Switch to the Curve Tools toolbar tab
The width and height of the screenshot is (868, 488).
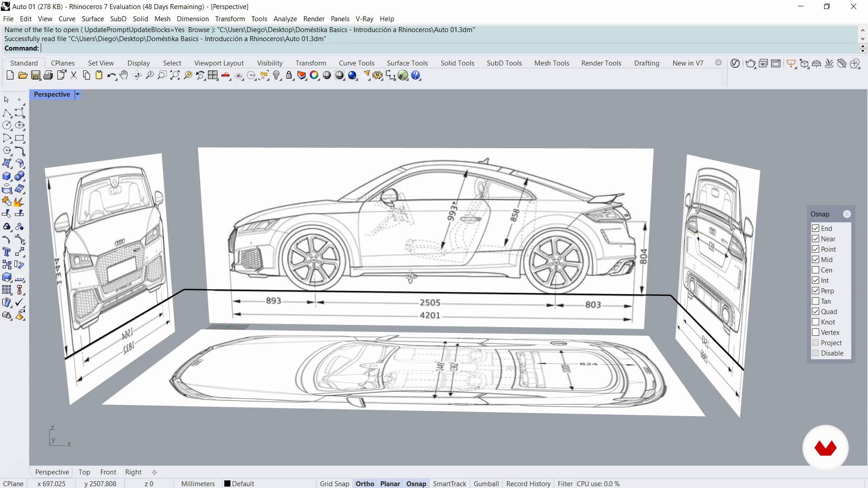point(357,63)
